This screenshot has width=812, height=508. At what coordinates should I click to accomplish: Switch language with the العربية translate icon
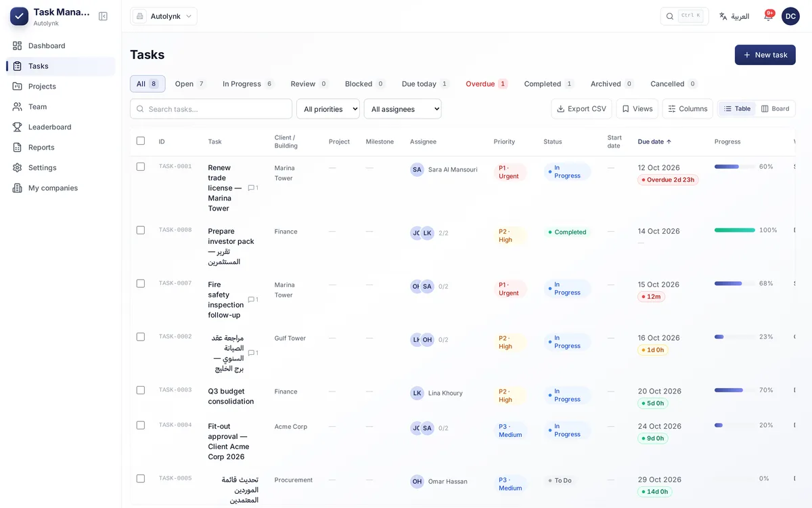coord(723,16)
